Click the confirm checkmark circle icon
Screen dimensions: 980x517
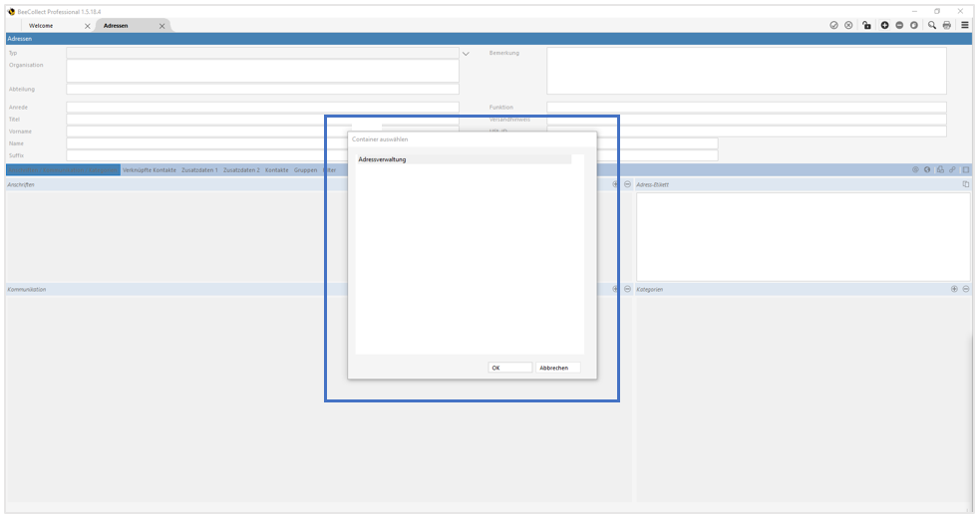coord(834,25)
